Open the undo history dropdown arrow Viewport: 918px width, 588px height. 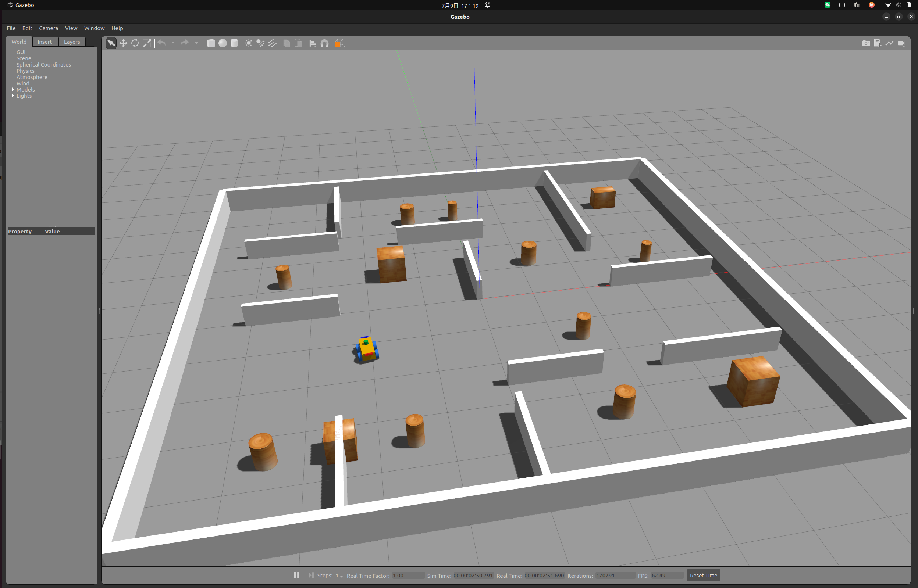[x=173, y=43]
